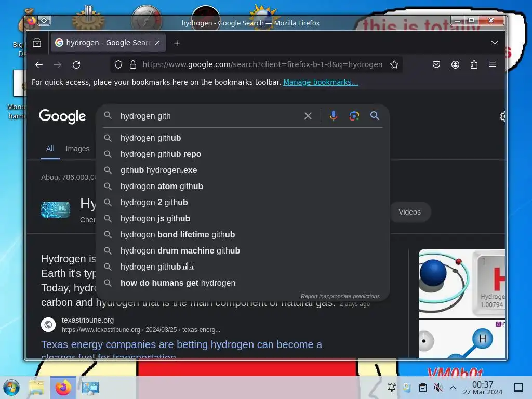Submit search with the magnifier button
Screen dimensions: 532x399
click(x=375, y=116)
